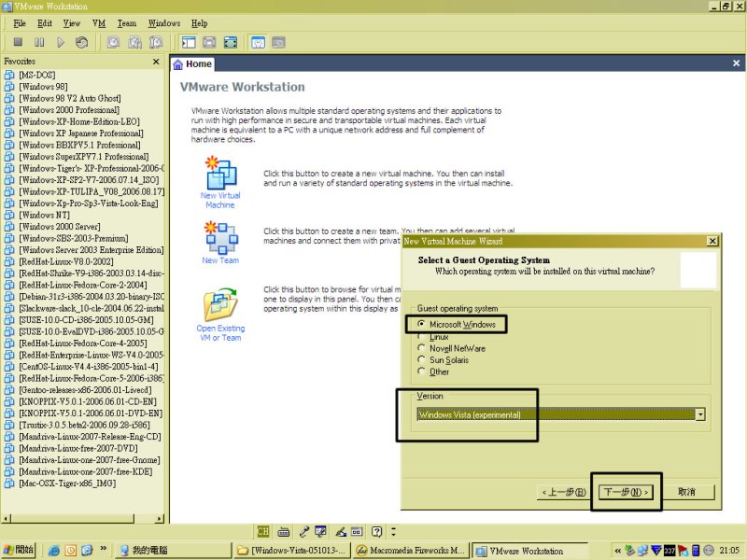Image resolution: width=747 pixels, height=560 pixels.
Task: Click the Reset toolbar icon
Action: point(81,42)
